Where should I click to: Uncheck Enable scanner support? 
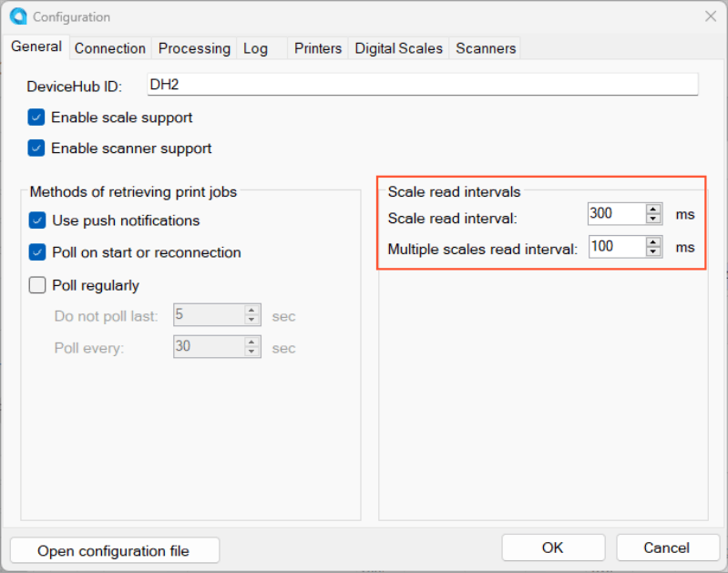pos(36,148)
